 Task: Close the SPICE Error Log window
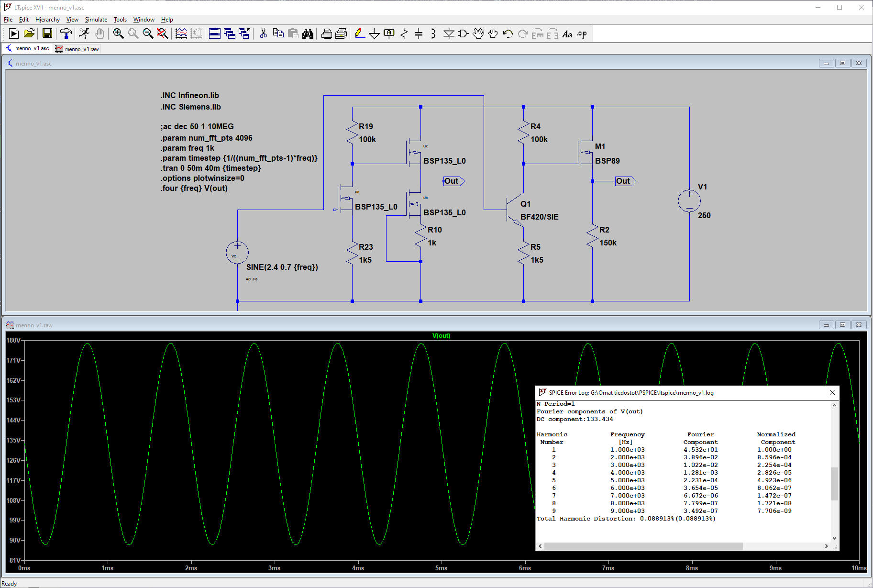click(832, 392)
